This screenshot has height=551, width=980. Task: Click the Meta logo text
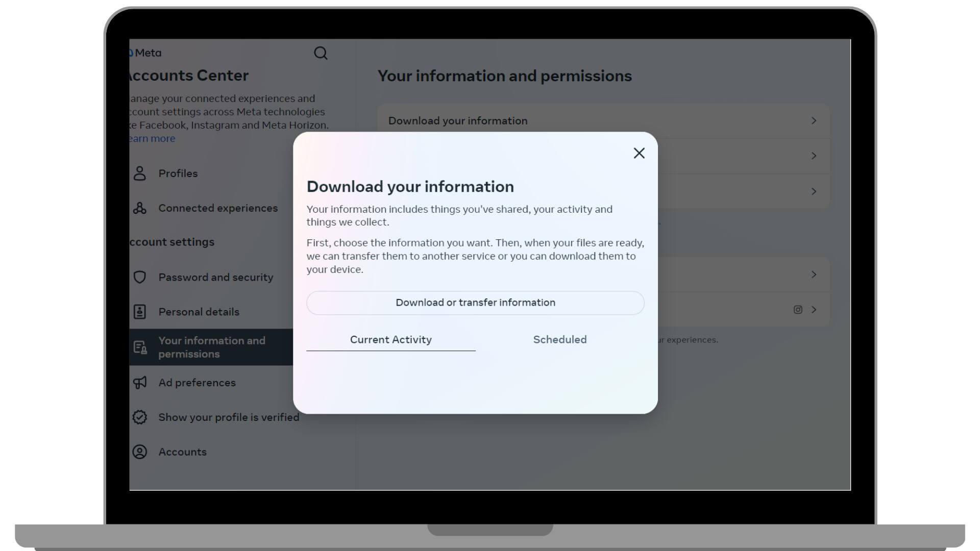[x=147, y=53]
